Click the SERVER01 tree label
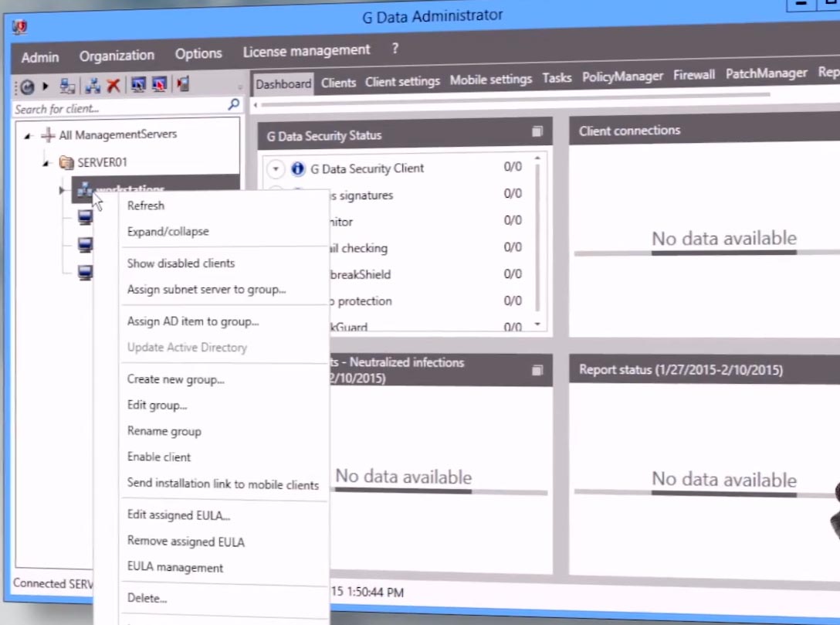This screenshot has height=625, width=840. tap(103, 162)
